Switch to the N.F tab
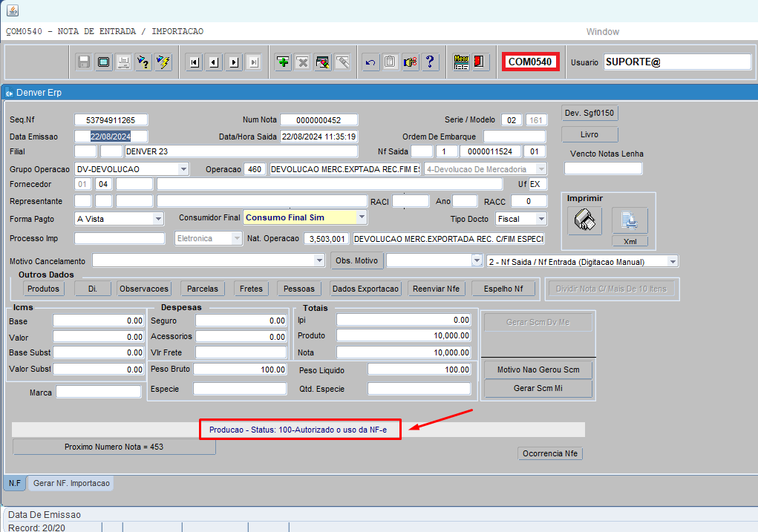The height and width of the screenshot is (532, 758). (15, 483)
